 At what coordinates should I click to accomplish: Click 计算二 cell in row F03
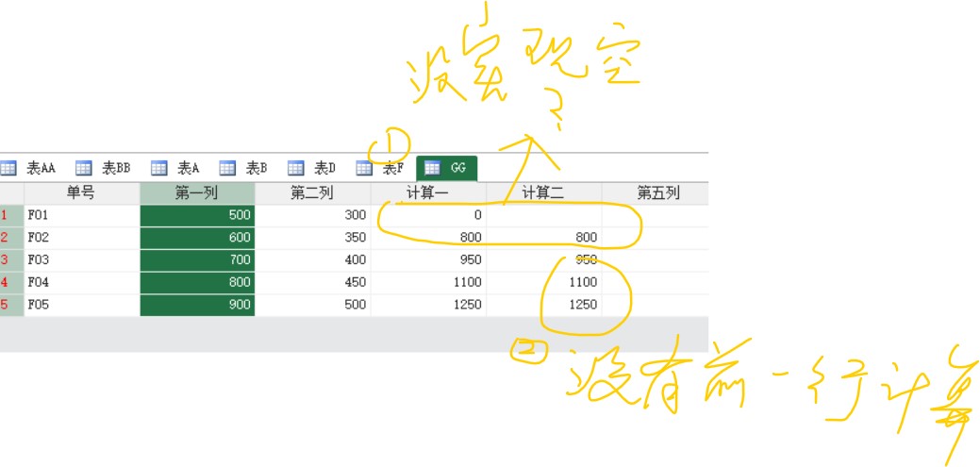click(543, 260)
